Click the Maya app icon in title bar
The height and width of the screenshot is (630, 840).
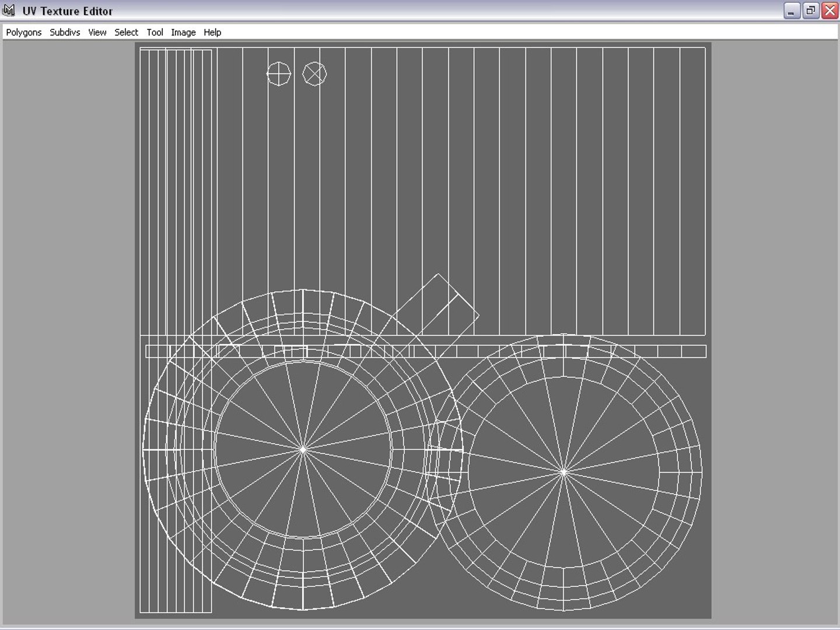pyautogui.click(x=9, y=10)
